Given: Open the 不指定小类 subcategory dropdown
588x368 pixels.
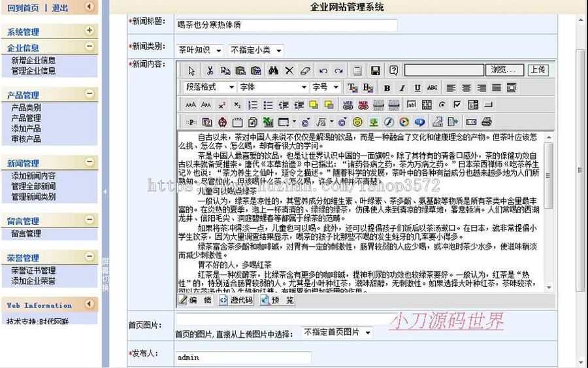Looking at the screenshot, I should (x=255, y=50).
